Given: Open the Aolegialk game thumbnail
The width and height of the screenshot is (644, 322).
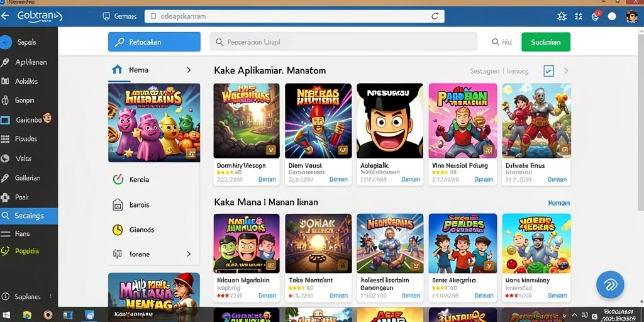Looking at the screenshot, I should pos(390,121).
